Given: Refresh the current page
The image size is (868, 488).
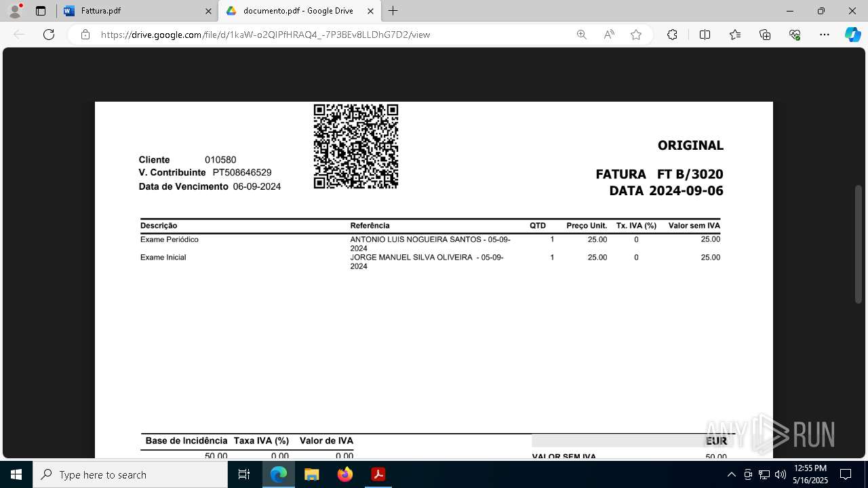Looking at the screenshot, I should click(49, 35).
